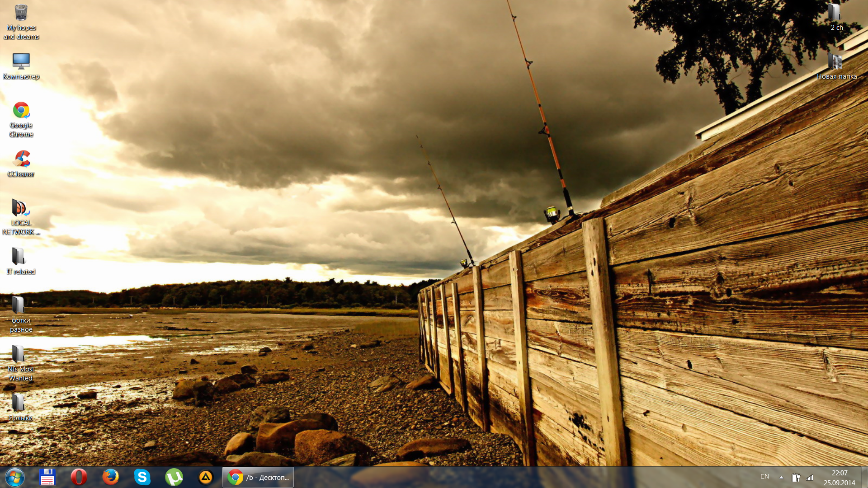Open the 'My hopes and dreams' recycle bin
The image size is (868, 488).
coord(21,14)
